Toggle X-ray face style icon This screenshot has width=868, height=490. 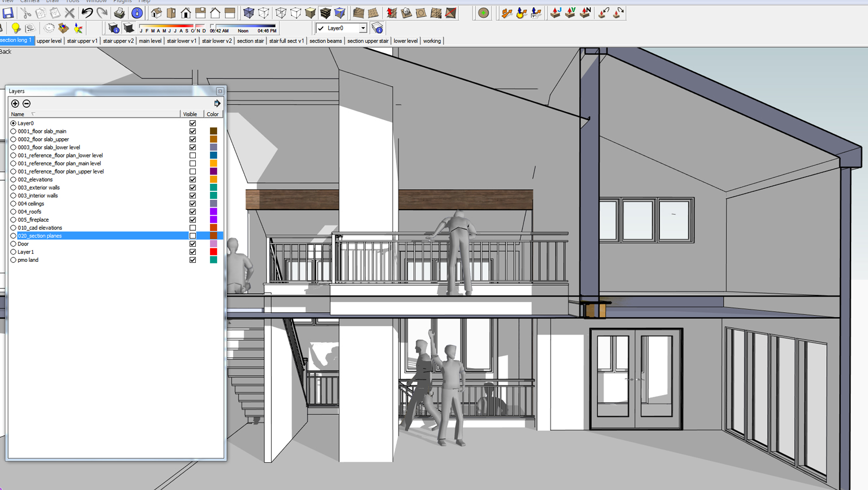coord(248,12)
